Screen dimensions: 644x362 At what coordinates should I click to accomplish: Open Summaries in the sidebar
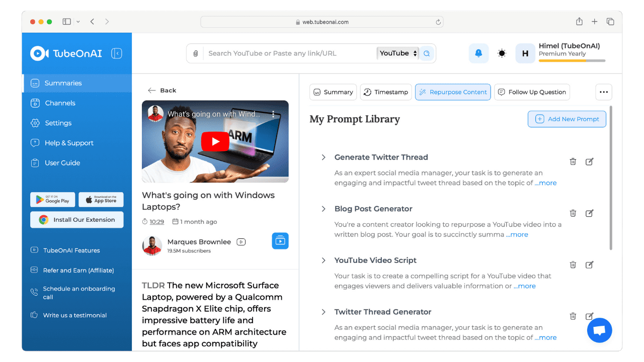pyautogui.click(x=77, y=83)
